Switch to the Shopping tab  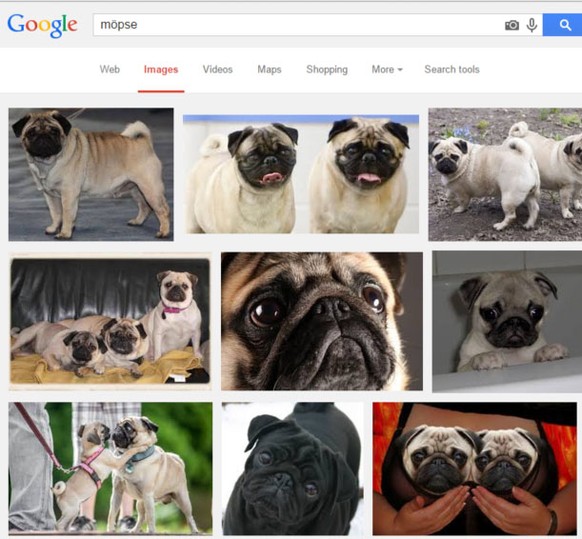[x=327, y=70]
